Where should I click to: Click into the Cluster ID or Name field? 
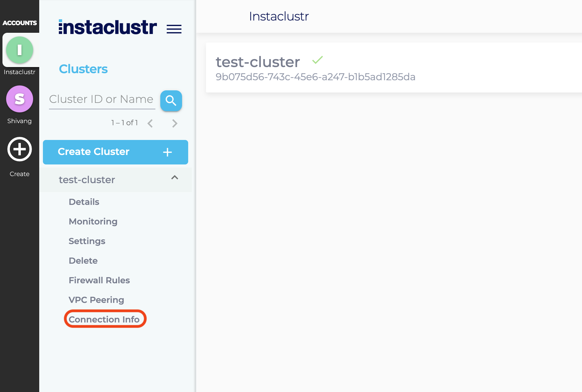click(101, 99)
